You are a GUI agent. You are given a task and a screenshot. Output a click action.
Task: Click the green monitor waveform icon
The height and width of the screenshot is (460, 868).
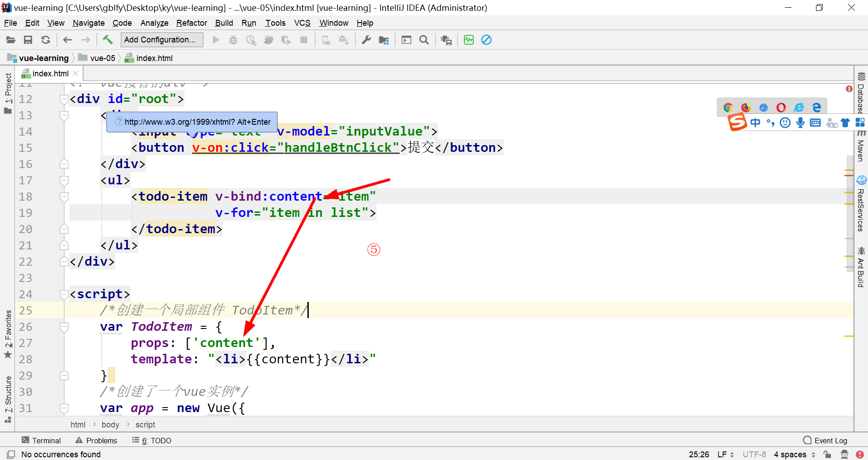coord(469,40)
